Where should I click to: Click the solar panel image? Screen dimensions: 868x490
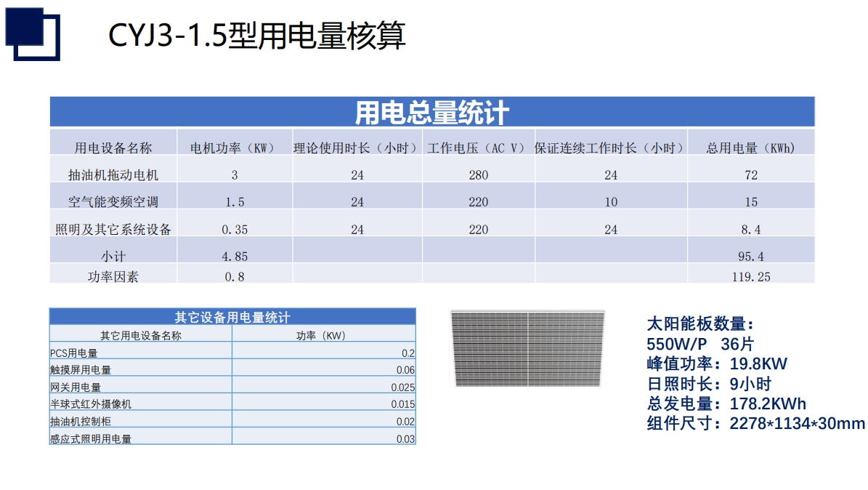[x=527, y=348]
